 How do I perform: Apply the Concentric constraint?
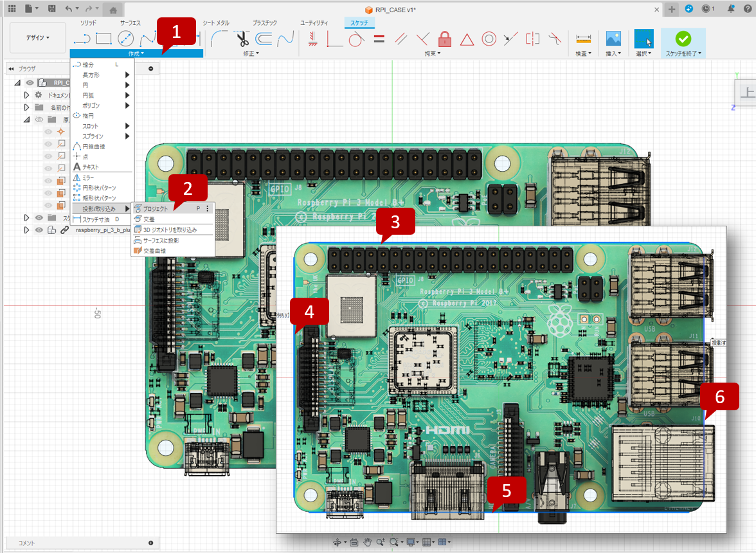pyautogui.click(x=489, y=39)
